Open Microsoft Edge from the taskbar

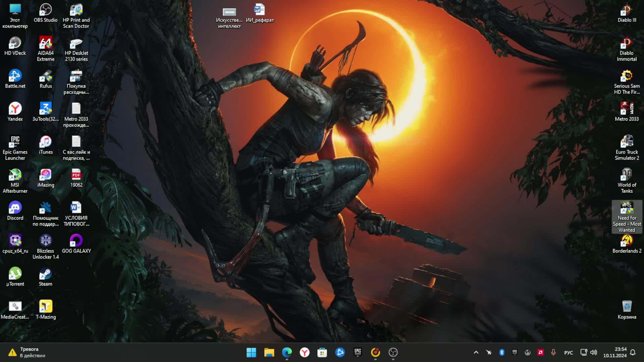(287, 352)
